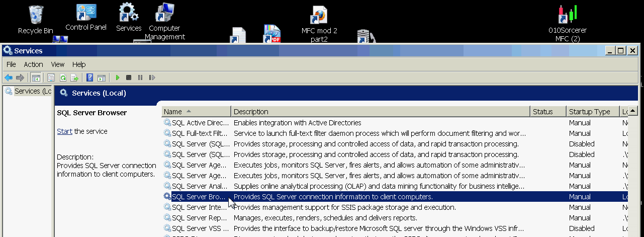This screenshot has width=644, height=237.
Task: Open the File menu
Action: pos(11,64)
